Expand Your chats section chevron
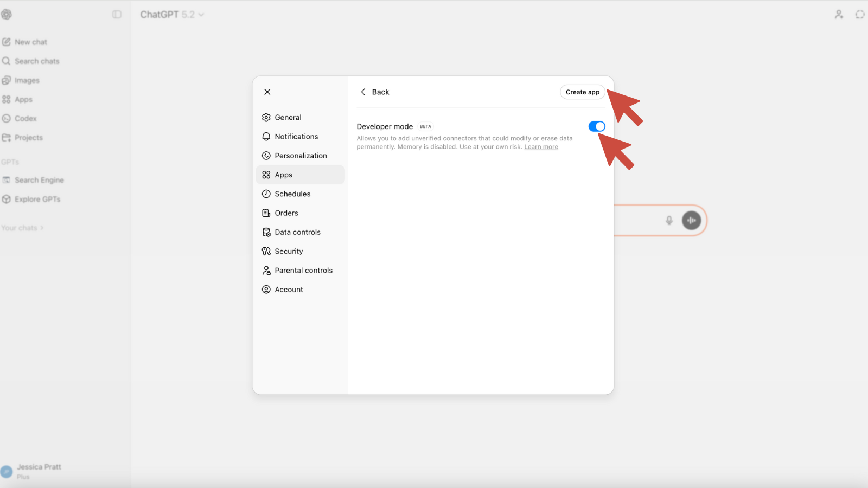Screen dimensions: 868x488 (x=42, y=228)
